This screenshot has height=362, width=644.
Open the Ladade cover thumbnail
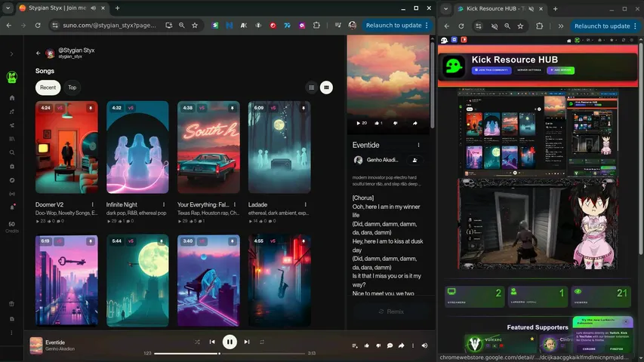279,147
